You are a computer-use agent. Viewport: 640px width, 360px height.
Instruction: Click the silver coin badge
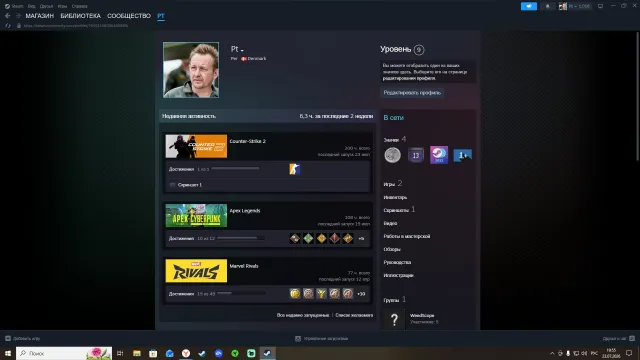pyautogui.click(x=393, y=155)
